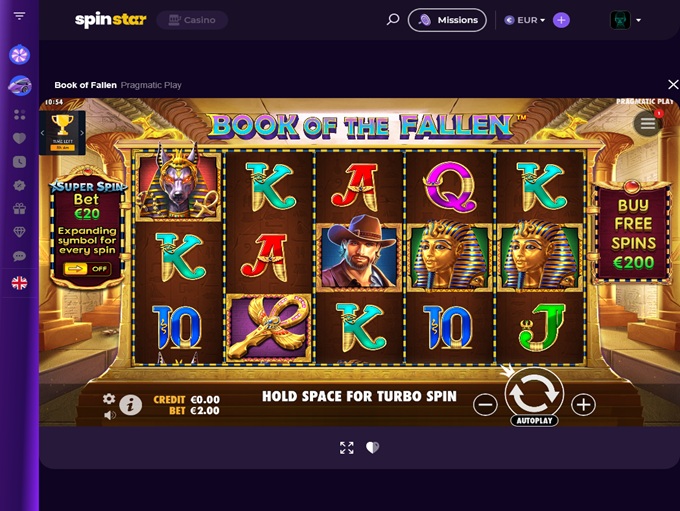Mute the game sound speaker icon
The width and height of the screenshot is (680, 511).
tap(110, 415)
